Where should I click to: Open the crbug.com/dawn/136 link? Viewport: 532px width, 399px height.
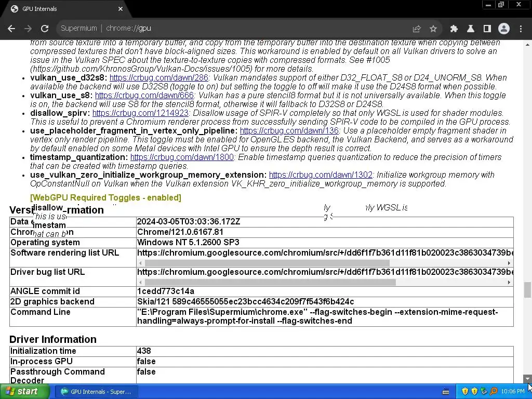[x=289, y=130]
